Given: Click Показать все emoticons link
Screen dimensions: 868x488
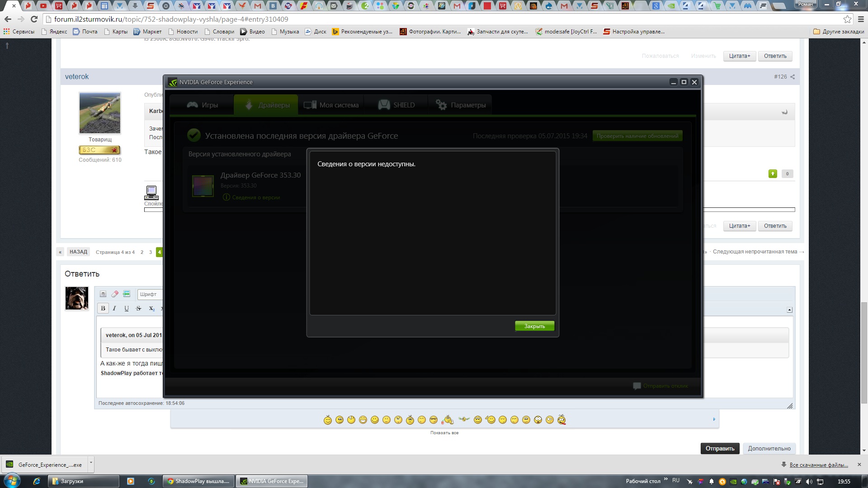Looking at the screenshot, I should click(x=444, y=433).
